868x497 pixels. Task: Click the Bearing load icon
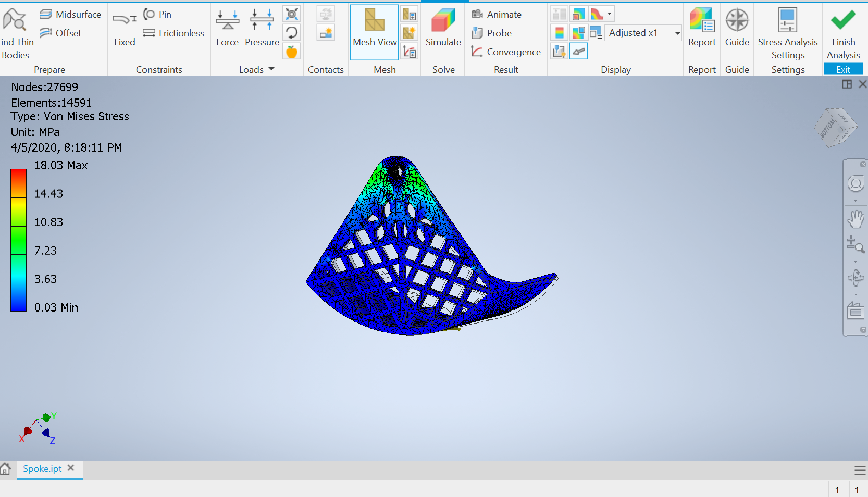click(292, 14)
